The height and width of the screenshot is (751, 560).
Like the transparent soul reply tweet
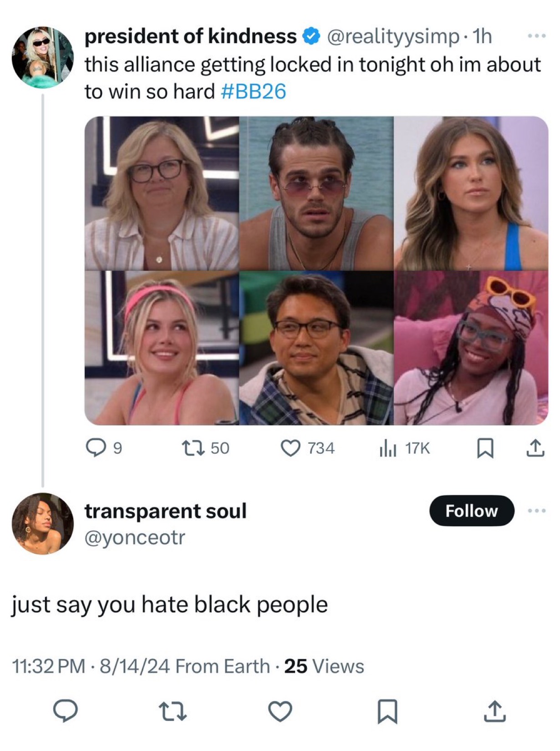tap(280, 711)
